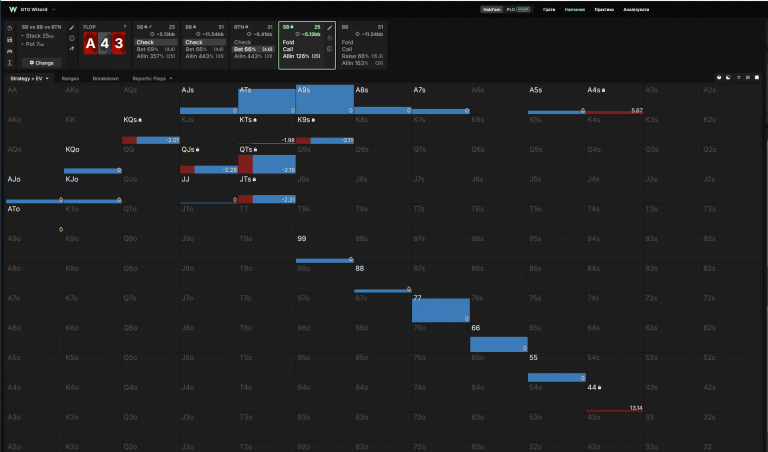Select the KQs hand cell
The height and width of the screenshot is (452, 768).
[x=151, y=129]
